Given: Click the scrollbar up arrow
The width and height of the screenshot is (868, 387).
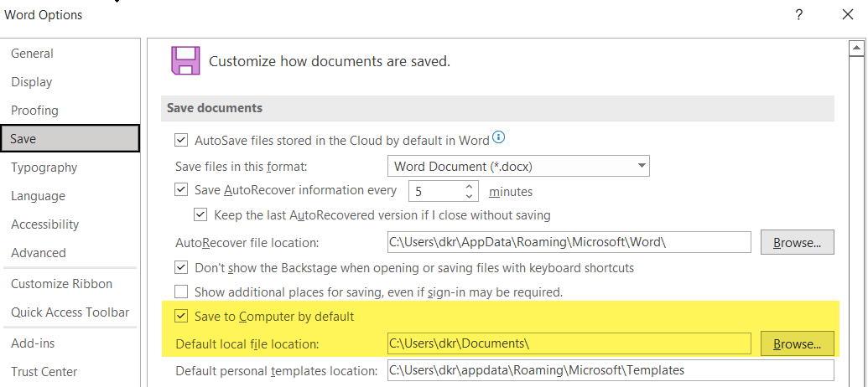Looking at the screenshot, I should point(857,49).
